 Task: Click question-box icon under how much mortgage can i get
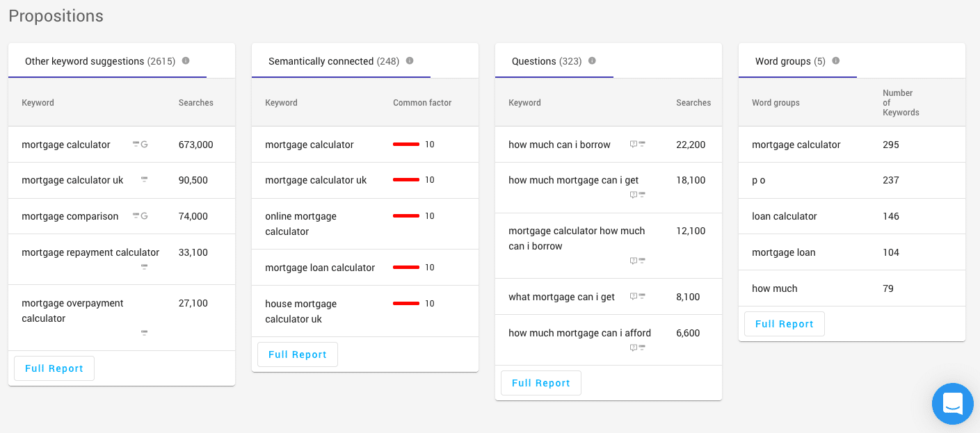[634, 195]
